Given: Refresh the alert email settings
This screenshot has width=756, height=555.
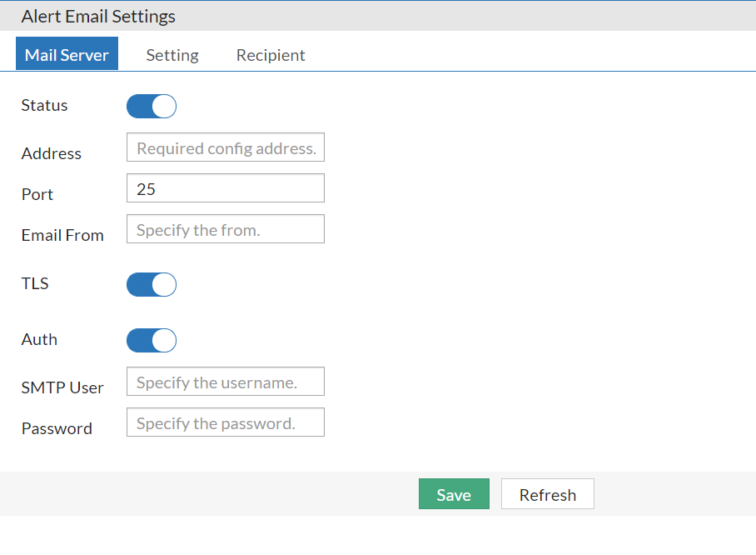Looking at the screenshot, I should (547, 493).
